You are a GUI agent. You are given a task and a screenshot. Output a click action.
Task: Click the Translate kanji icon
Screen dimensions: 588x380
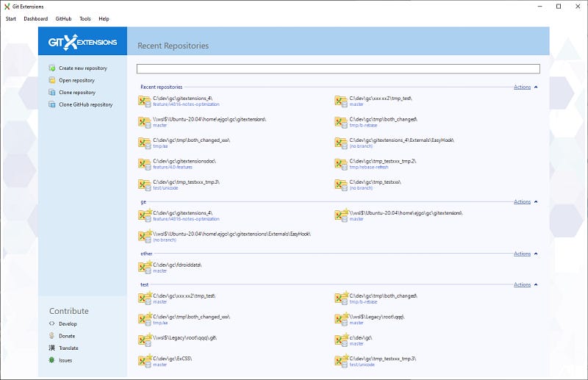52,348
